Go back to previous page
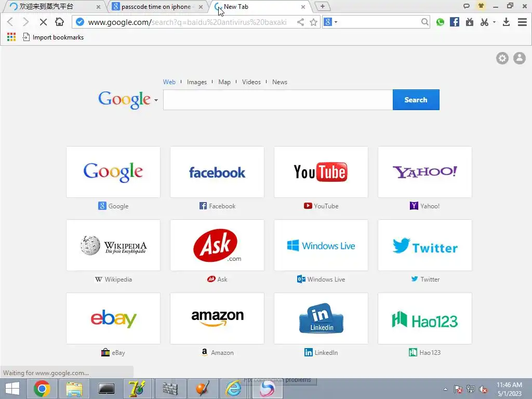Screen dimensions: 532x399 tap(10, 22)
